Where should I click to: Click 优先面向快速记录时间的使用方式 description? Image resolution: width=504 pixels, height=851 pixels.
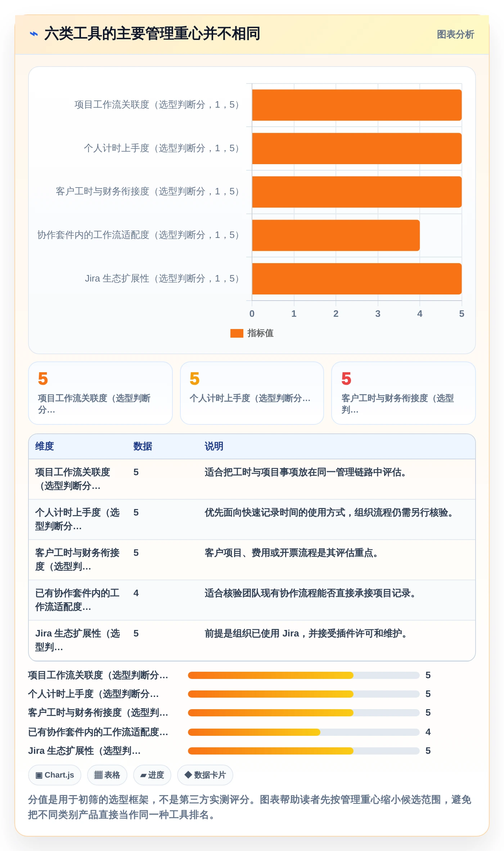(329, 513)
